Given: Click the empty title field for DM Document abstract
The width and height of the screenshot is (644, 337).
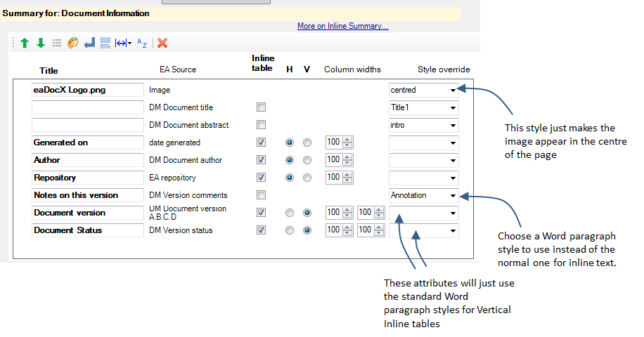Looking at the screenshot, I should coord(87,125).
